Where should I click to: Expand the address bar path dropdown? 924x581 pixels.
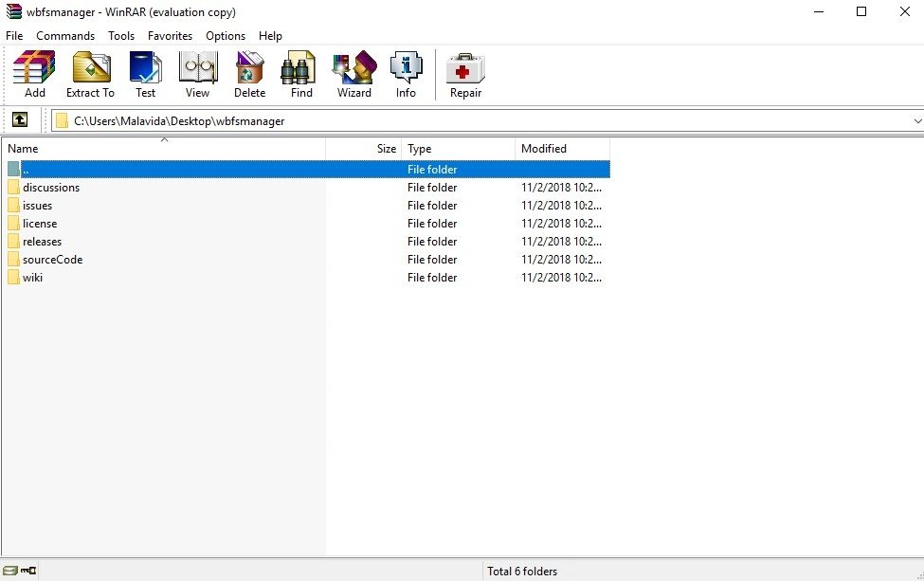click(x=917, y=120)
